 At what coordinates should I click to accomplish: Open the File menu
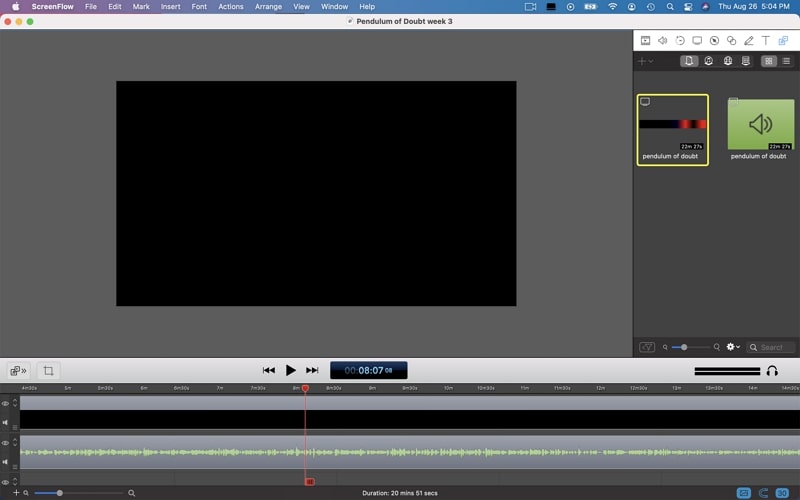pyautogui.click(x=91, y=7)
